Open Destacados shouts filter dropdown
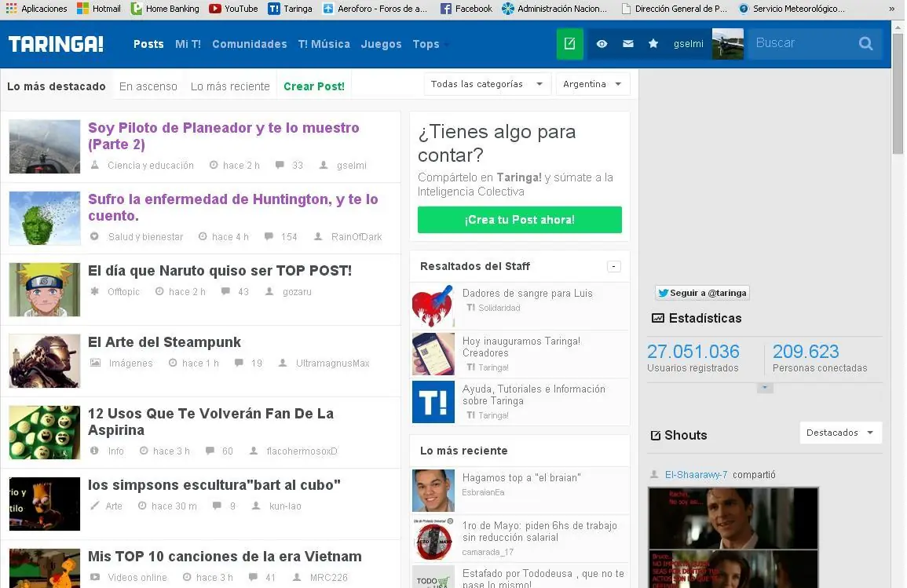The width and height of the screenshot is (907, 588). [x=840, y=433]
